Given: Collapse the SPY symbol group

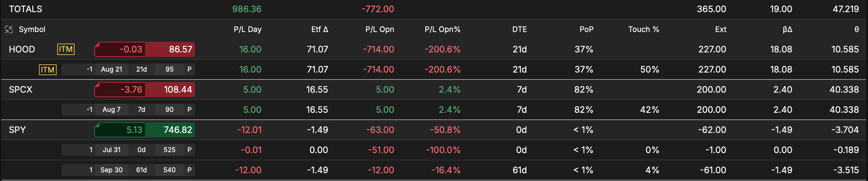Looking at the screenshot, I should click(17, 130).
